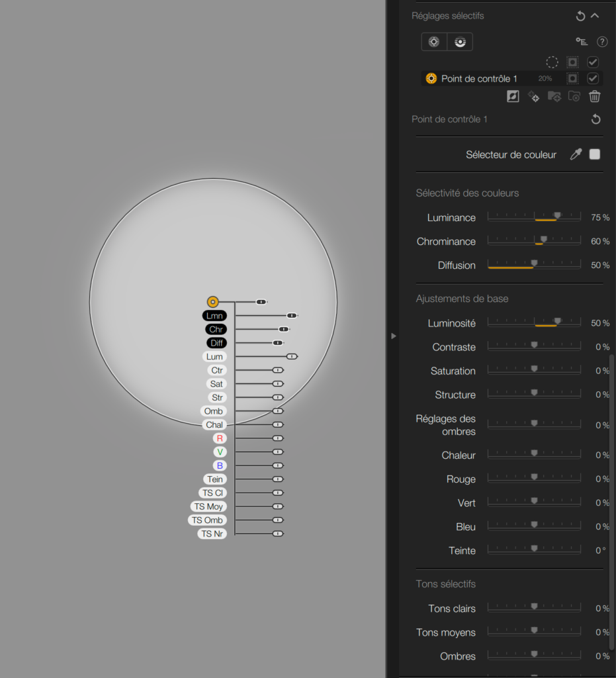This screenshot has height=678, width=616.
Task: Adjust the Tons moyens slider
Action: pyautogui.click(x=535, y=632)
